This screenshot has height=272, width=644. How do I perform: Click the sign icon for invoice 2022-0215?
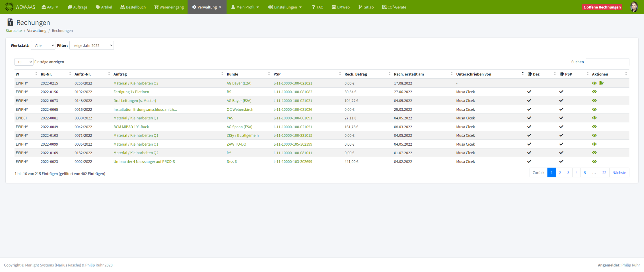click(x=602, y=83)
